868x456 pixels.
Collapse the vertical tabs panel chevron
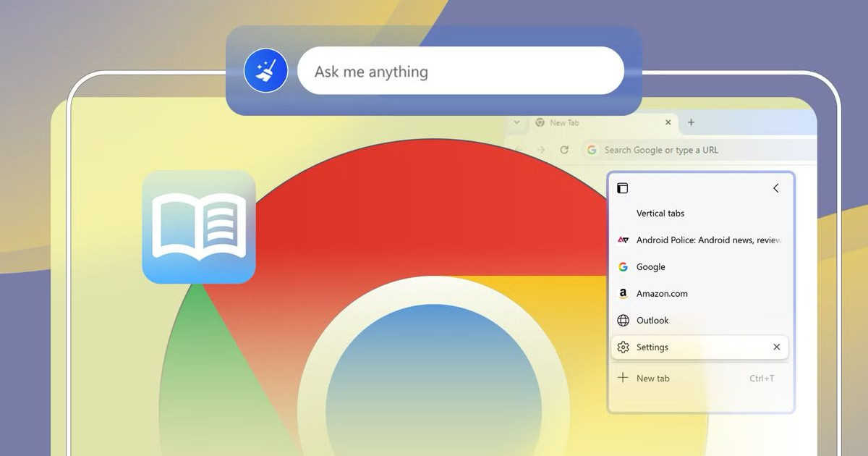pos(775,188)
